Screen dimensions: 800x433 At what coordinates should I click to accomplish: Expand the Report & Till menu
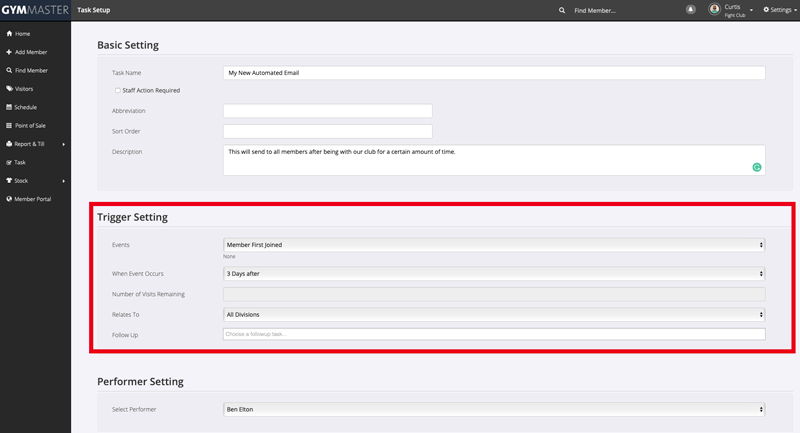(35, 144)
